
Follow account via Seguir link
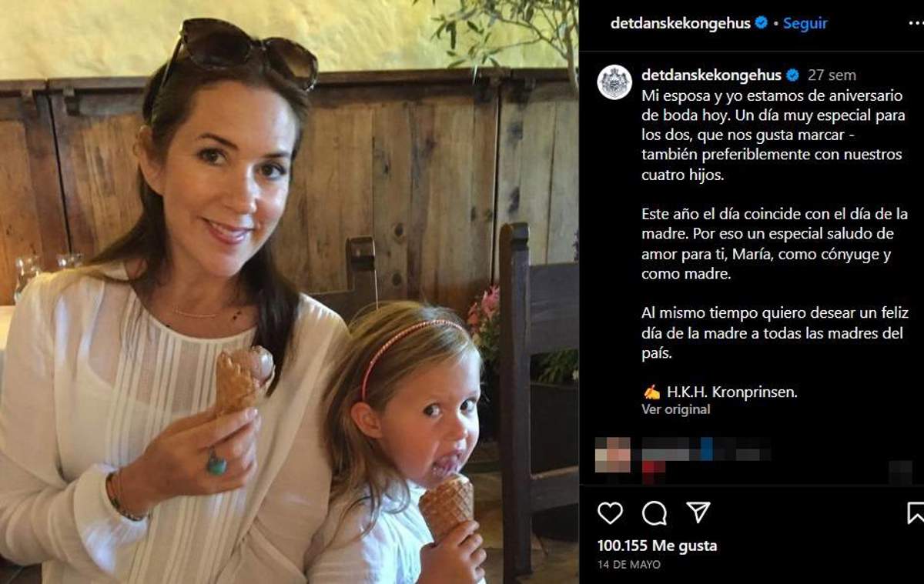coord(805,23)
